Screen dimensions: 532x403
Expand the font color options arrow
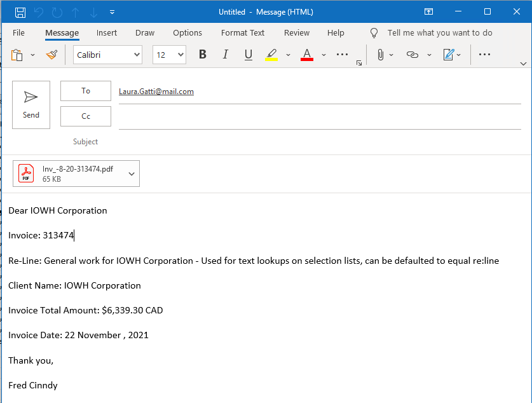[x=324, y=55]
